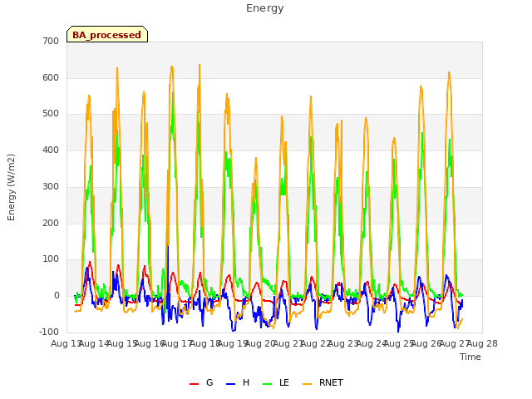Select the RNET legend label
532x399 pixels.
pos(331,382)
